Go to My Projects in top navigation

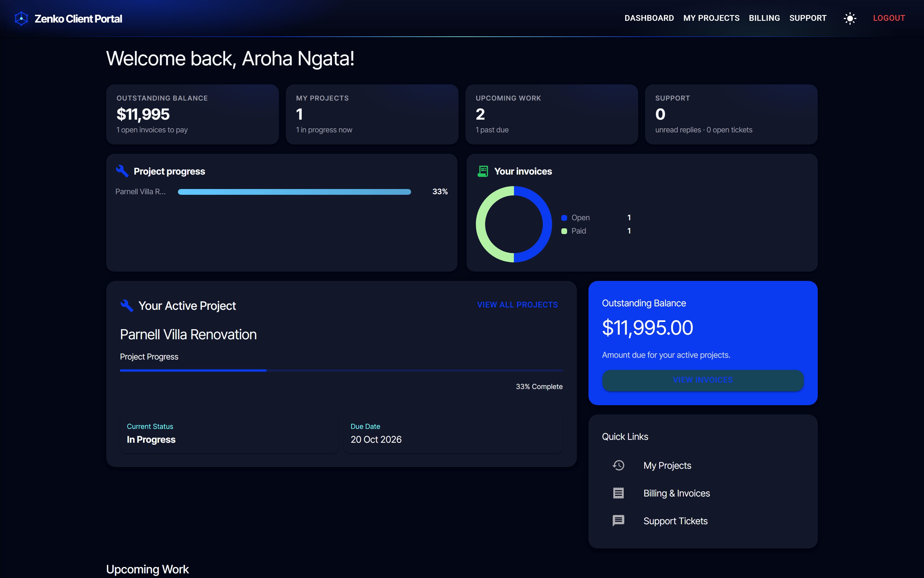tap(711, 18)
